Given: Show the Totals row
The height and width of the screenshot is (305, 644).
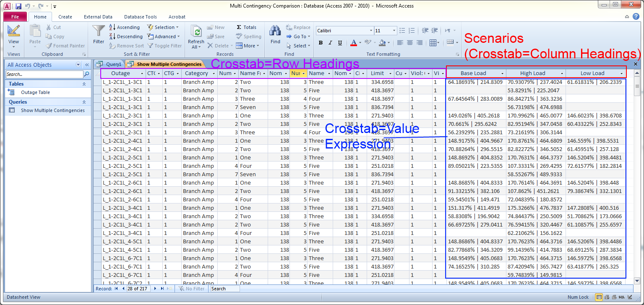Looking at the screenshot, I should (x=246, y=27).
